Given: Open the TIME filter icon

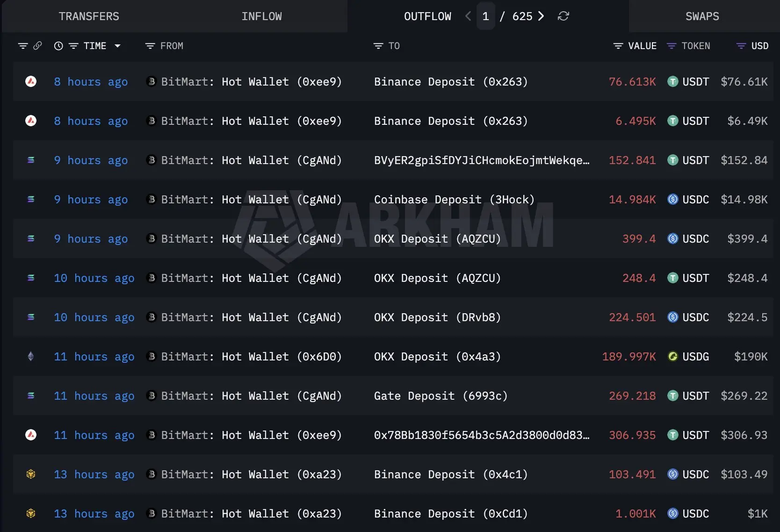Looking at the screenshot, I should click(73, 46).
